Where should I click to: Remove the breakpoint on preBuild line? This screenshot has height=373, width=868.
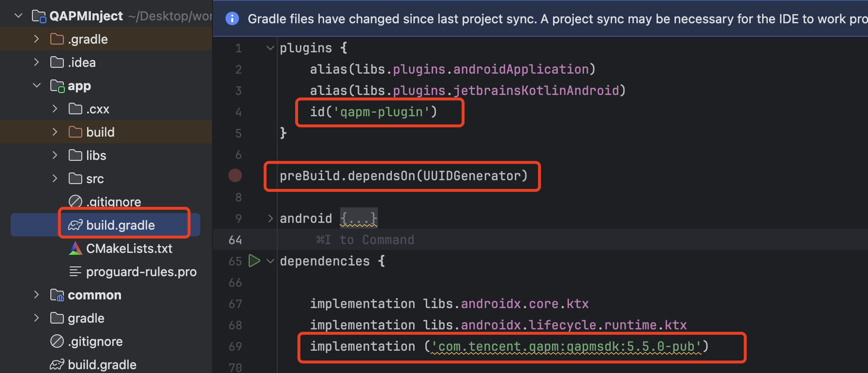[x=235, y=175]
